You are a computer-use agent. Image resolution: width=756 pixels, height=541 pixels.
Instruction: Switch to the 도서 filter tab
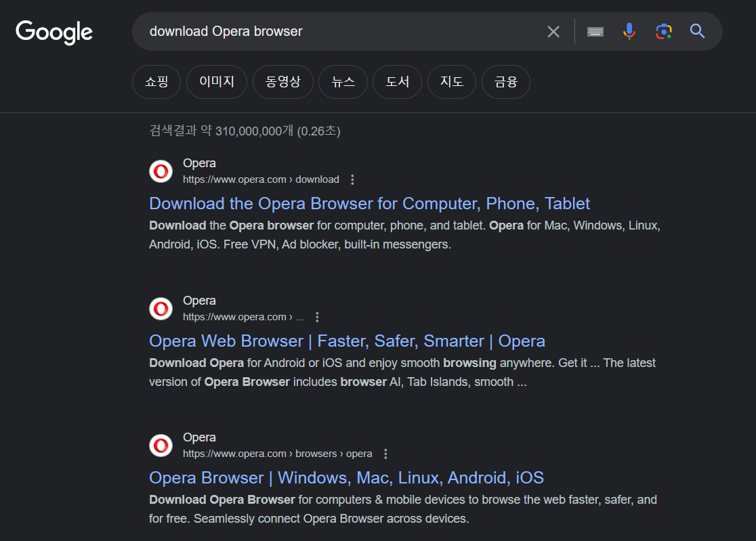[397, 82]
